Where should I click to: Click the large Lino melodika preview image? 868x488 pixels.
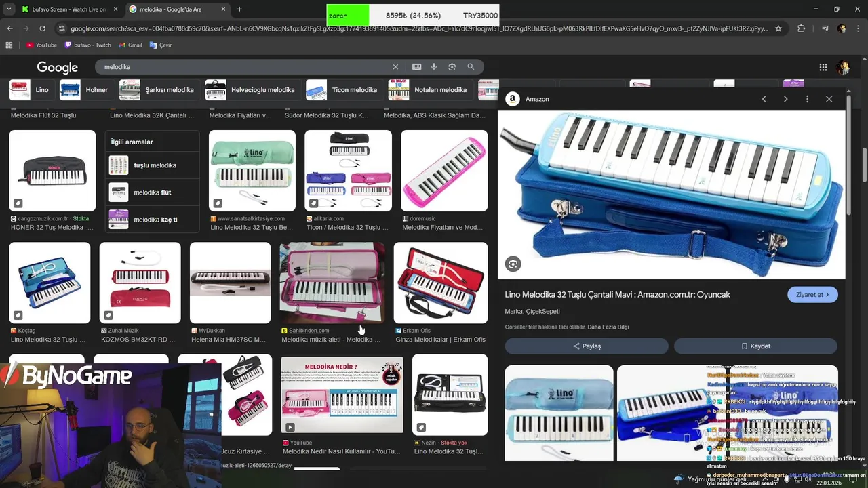[671, 195]
